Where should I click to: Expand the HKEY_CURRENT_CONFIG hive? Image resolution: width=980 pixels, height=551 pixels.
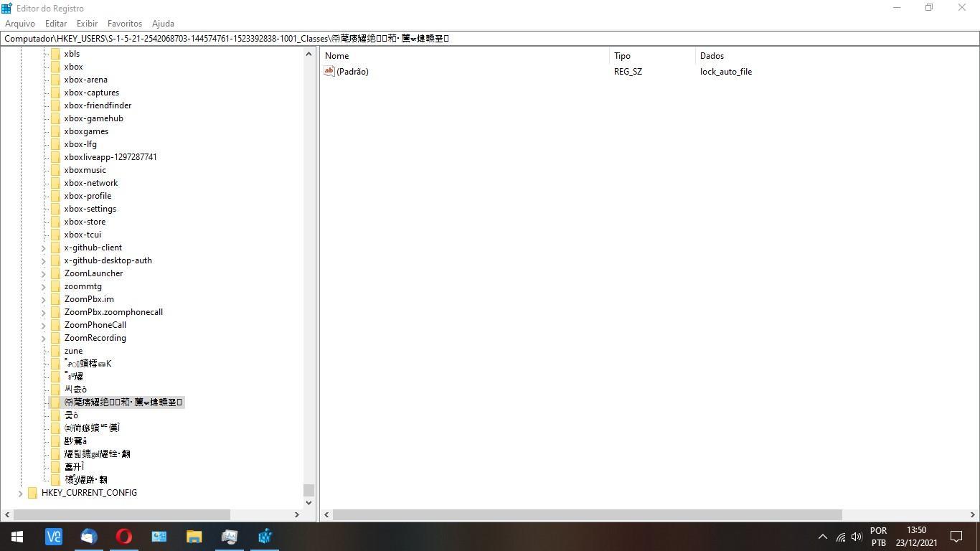[x=20, y=493]
